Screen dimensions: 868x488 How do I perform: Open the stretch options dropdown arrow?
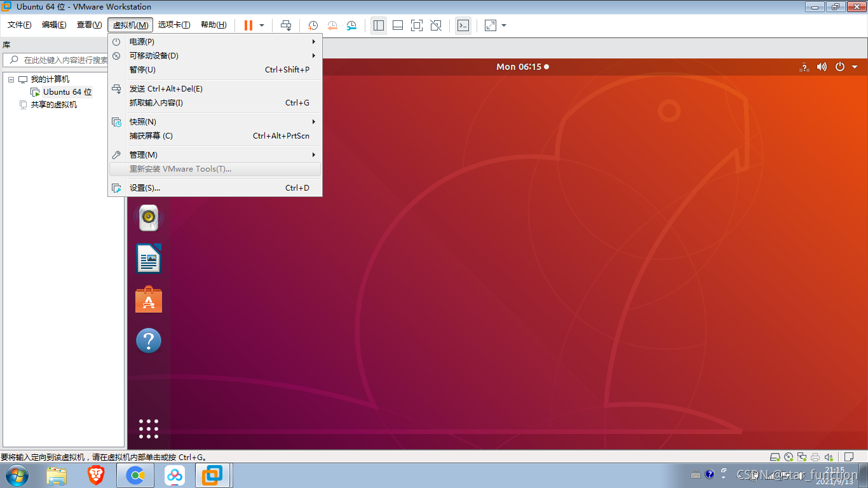[x=504, y=25]
